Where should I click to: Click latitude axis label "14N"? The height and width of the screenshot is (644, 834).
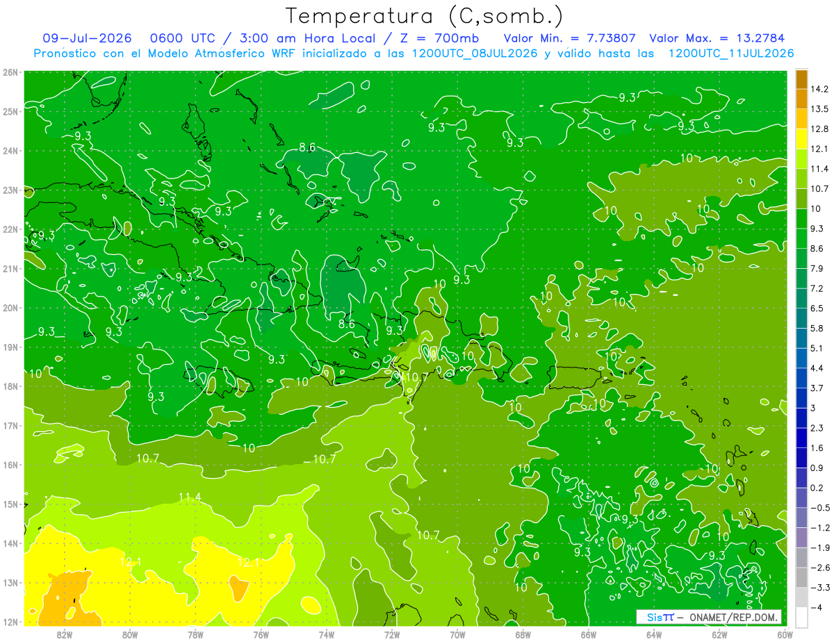click(10, 543)
